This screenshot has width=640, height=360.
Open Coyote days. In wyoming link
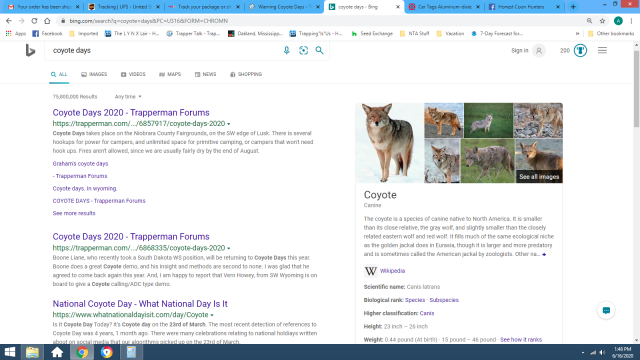point(85,189)
